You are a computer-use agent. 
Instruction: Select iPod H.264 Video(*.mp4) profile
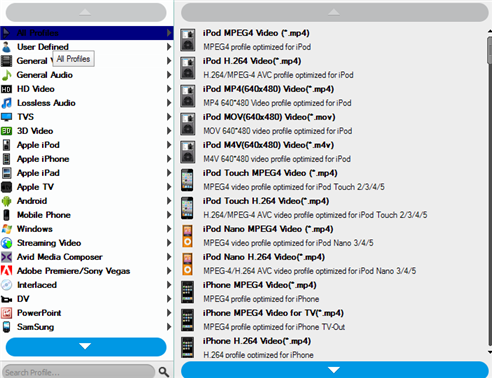[333, 68]
